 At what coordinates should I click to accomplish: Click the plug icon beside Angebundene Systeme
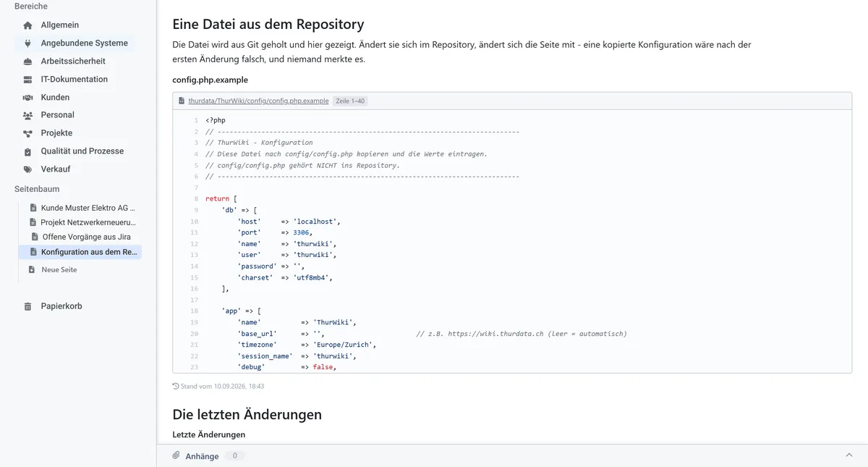point(27,43)
